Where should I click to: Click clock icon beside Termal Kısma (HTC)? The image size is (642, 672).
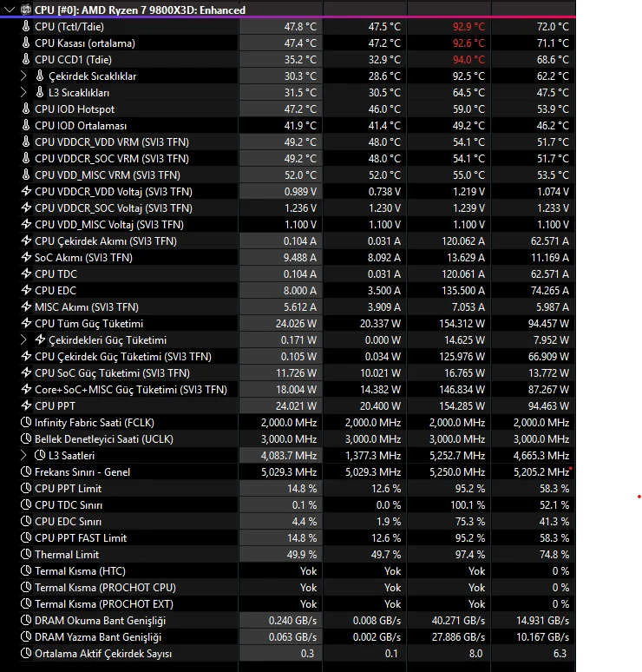pos(26,571)
